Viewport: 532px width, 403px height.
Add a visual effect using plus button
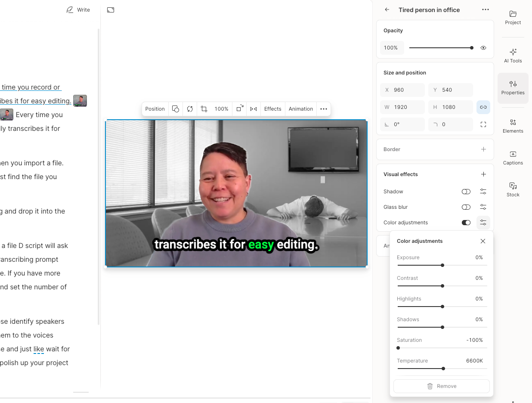pyautogui.click(x=483, y=174)
